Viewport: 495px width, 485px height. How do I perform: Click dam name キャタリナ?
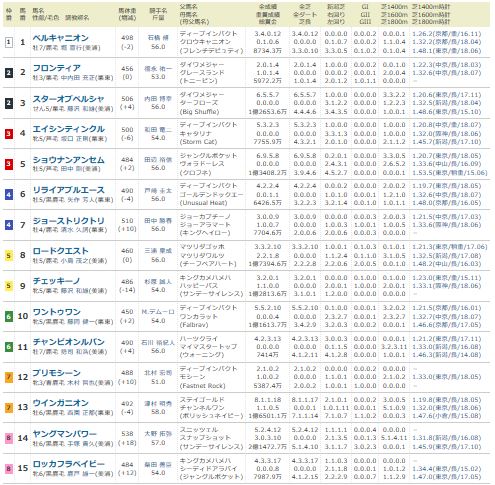[x=196, y=133]
